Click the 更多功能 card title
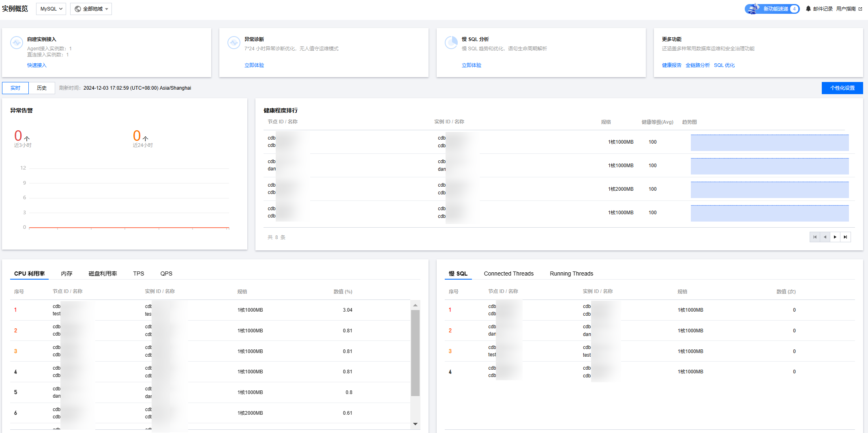The height and width of the screenshot is (433, 868). 672,39
